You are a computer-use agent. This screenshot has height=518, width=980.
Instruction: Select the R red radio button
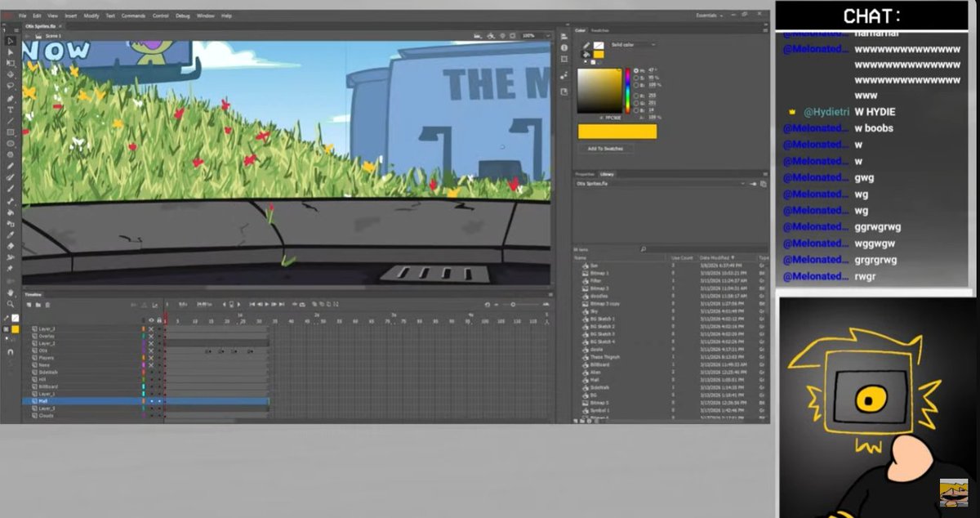[x=636, y=96]
